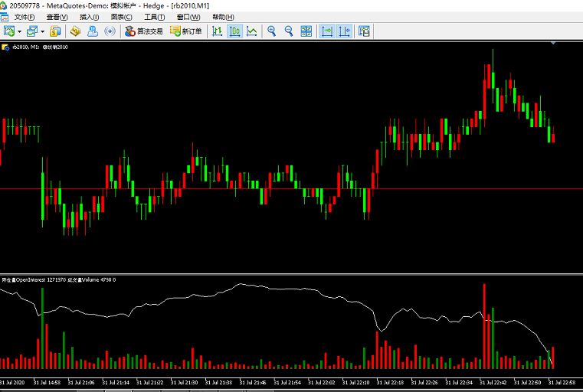Image resolution: width=583 pixels, height=392 pixels.
Task: Expand the new chart dropdown arrow
Action: click(20, 31)
